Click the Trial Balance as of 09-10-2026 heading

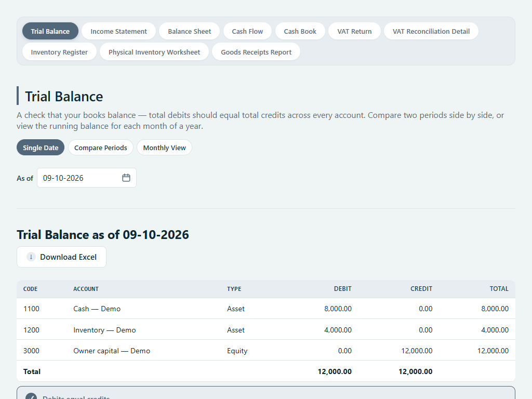103,234
